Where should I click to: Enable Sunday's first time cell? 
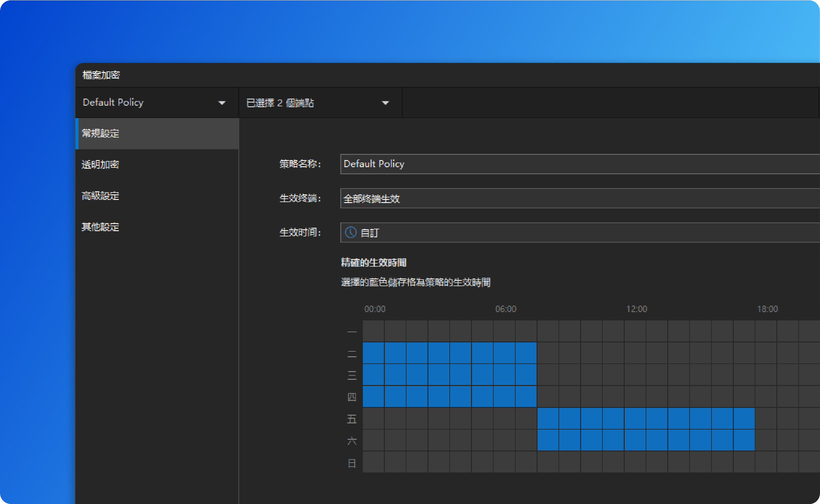tap(373, 462)
